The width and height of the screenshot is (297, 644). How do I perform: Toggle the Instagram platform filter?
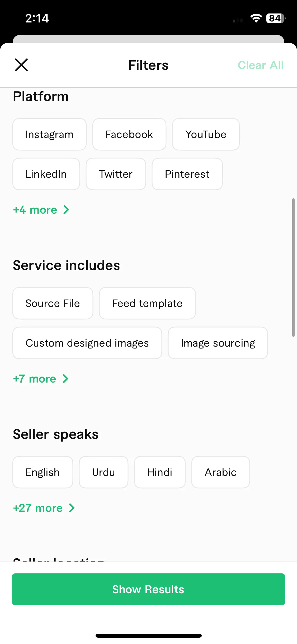point(49,134)
